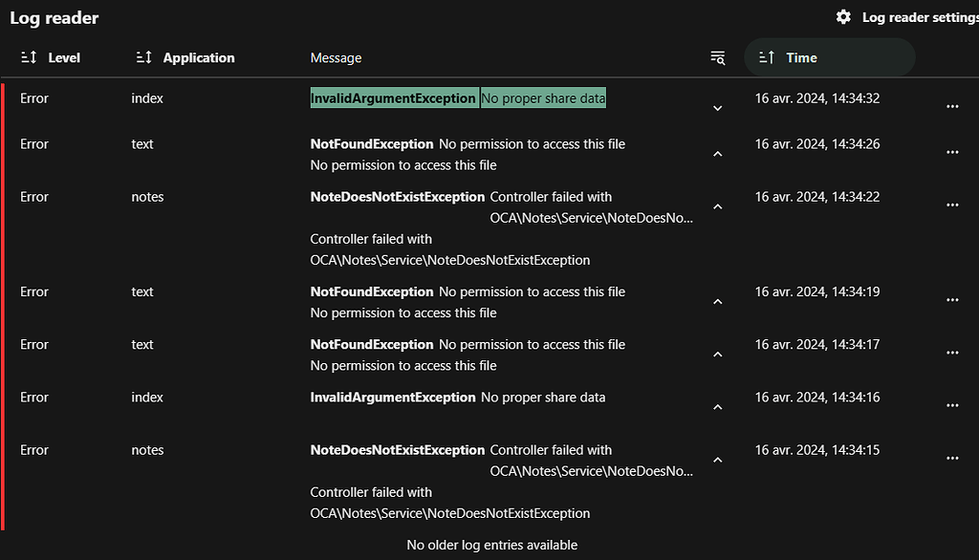Open actions menu for text error at 14:34:17
This screenshot has height=560, width=979.
click(x=952, y=352)
